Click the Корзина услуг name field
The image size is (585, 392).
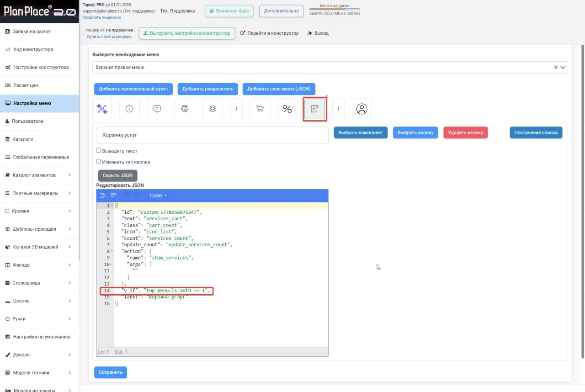(x=212, y=135)
